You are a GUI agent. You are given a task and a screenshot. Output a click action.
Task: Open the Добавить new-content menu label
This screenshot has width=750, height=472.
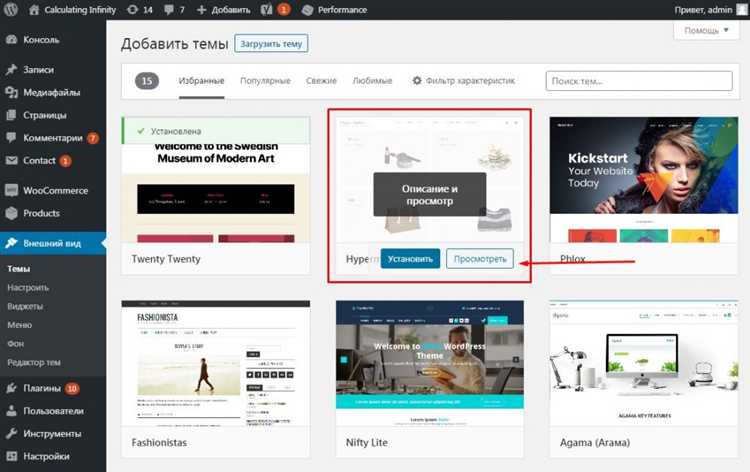(x=231, y=10)
